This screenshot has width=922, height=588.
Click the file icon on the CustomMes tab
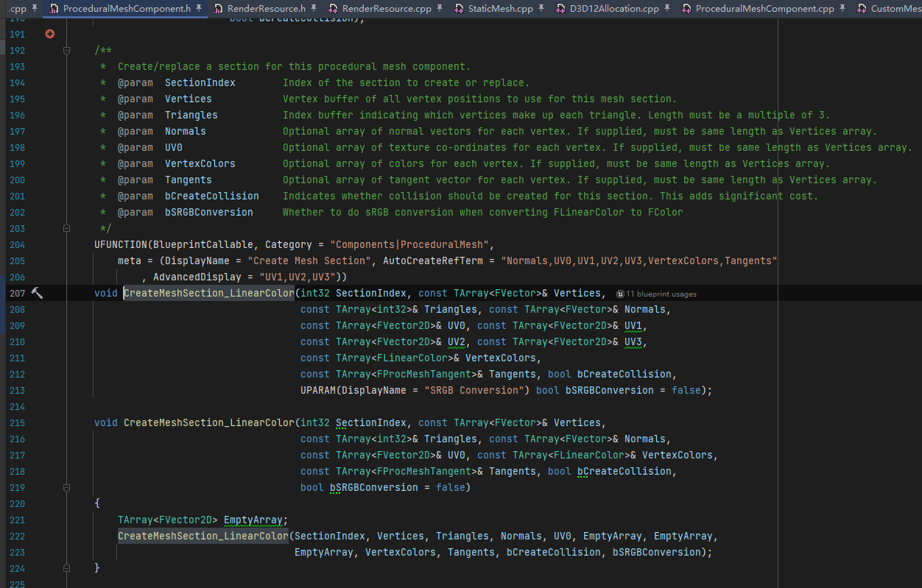861,9
